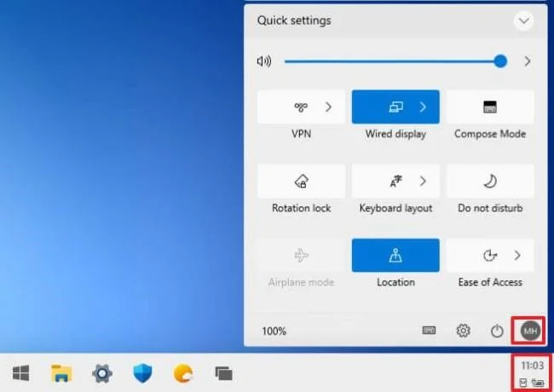Image resolution: width=554 pixels, height=392 pixels.
Task: Open the Start menu from the taskbar
Action: coord(20,373)
